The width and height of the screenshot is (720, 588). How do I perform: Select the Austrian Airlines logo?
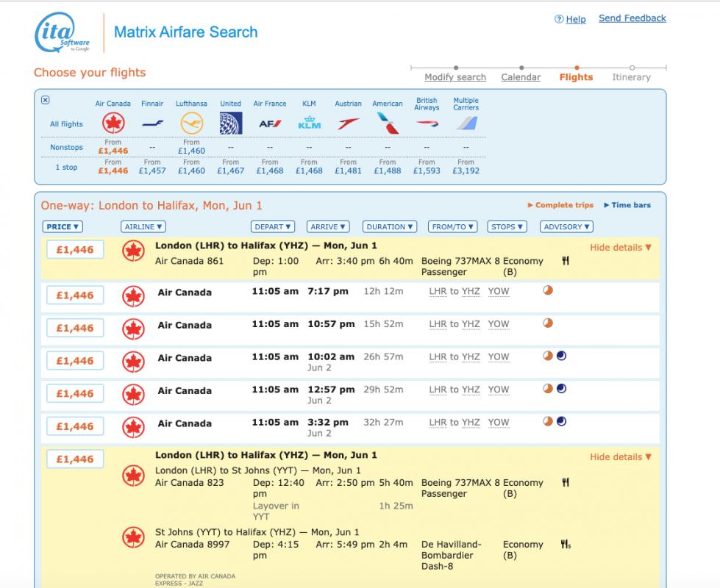(x=349, y=123)
